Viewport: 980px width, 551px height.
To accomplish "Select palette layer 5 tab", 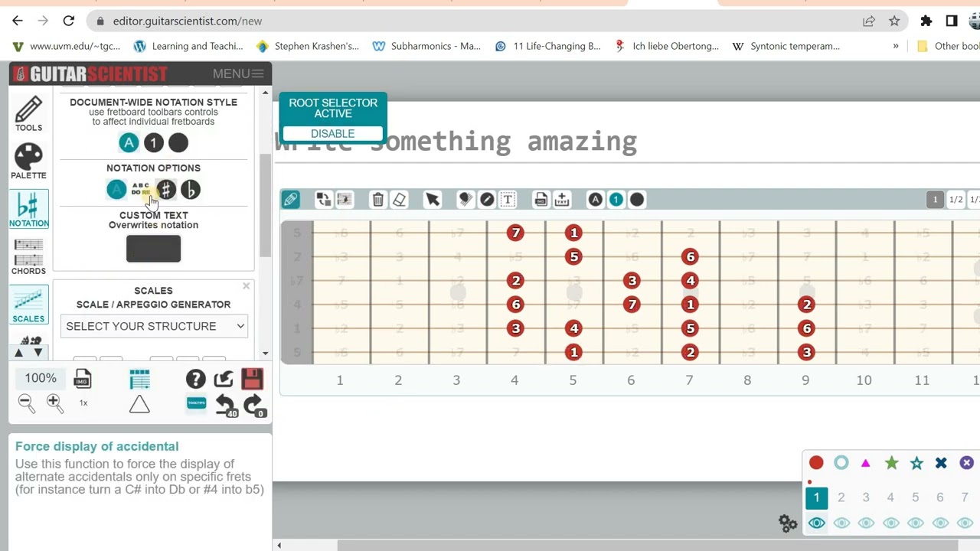I will click(x=915, y=497).
